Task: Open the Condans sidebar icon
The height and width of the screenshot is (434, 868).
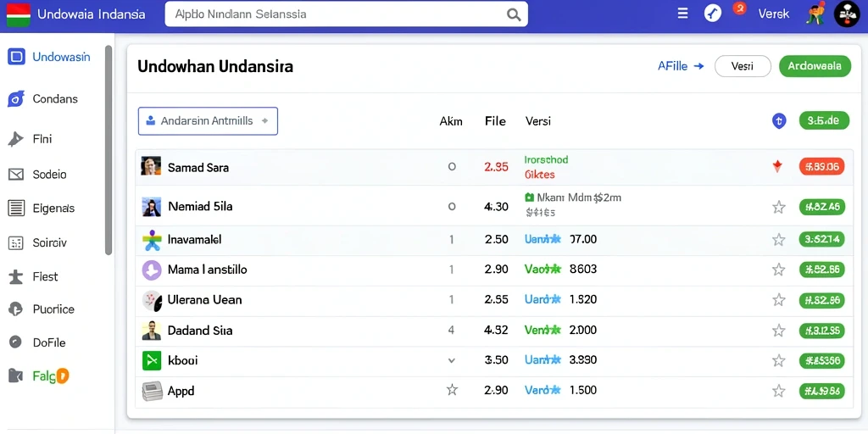Action: (x=16, y=99)
